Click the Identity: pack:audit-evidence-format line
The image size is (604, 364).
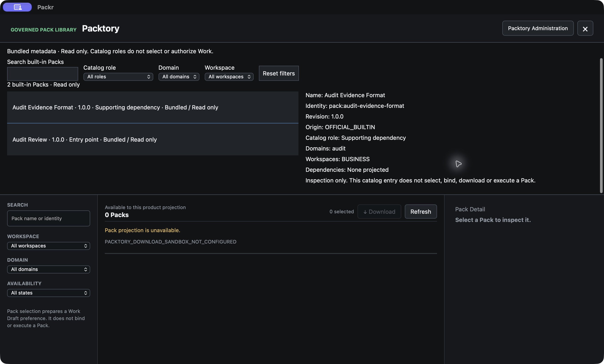pos(355,106)
